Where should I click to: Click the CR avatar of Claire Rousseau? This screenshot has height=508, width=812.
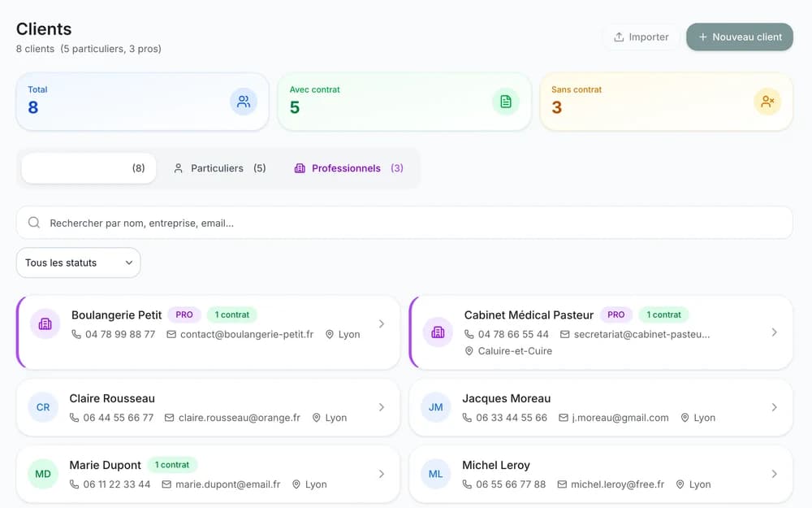pos(43,407)
